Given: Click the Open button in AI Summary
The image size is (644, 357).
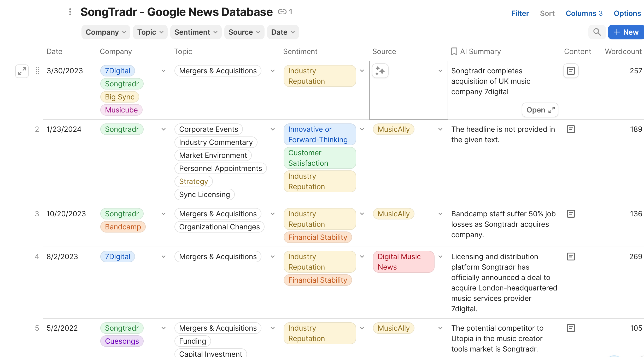Looking at the screenshot, I should coord(540,110).
